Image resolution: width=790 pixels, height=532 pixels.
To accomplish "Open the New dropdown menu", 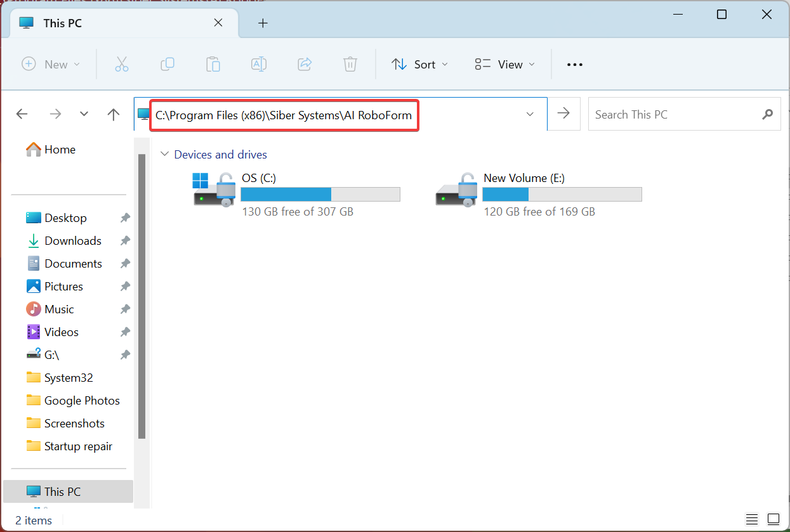I will (51, 64).
